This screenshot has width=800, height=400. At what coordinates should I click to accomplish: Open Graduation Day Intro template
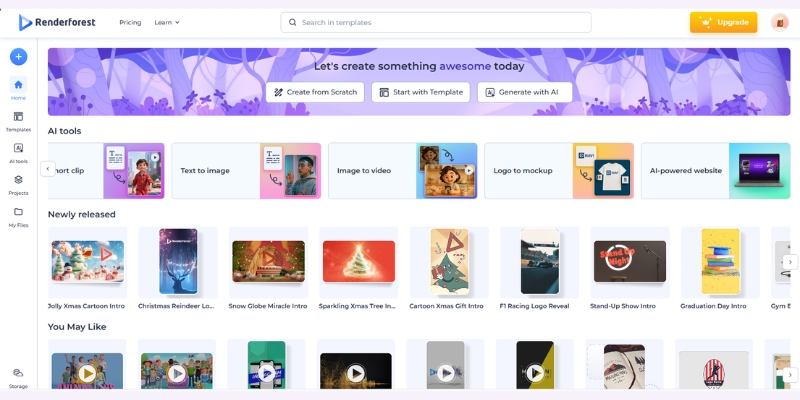point(720,262)
